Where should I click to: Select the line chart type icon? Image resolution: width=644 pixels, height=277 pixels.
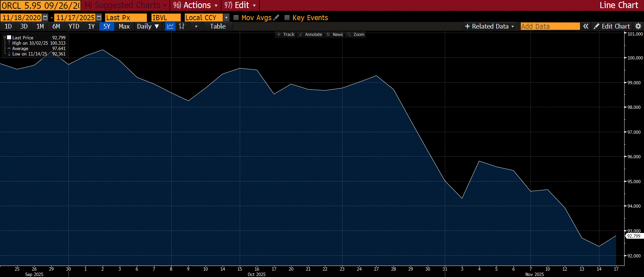click(170, 26)
